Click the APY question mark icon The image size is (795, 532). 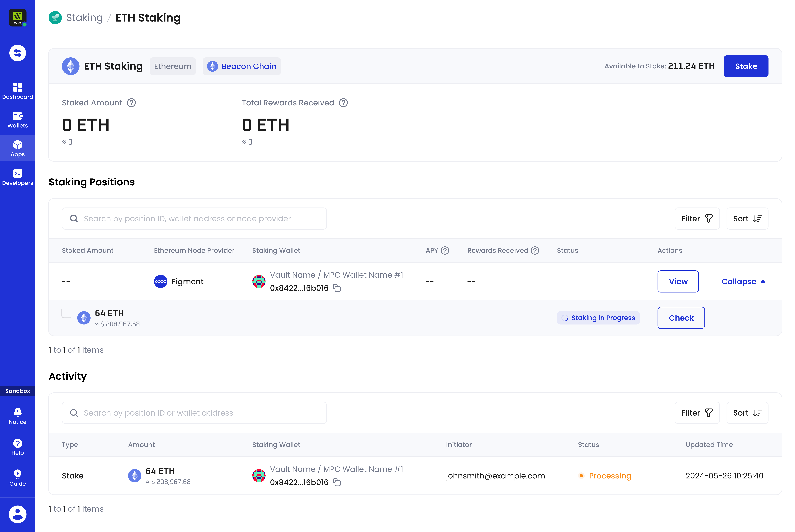(445, 250)
